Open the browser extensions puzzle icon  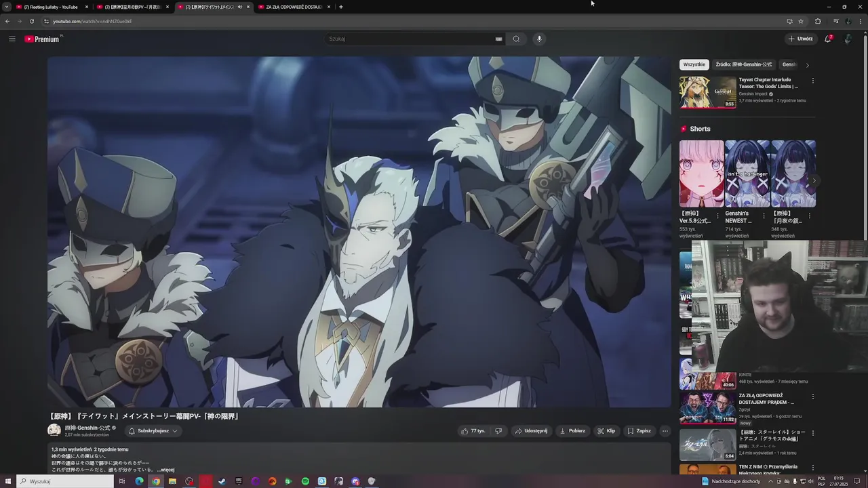(818, 21)
